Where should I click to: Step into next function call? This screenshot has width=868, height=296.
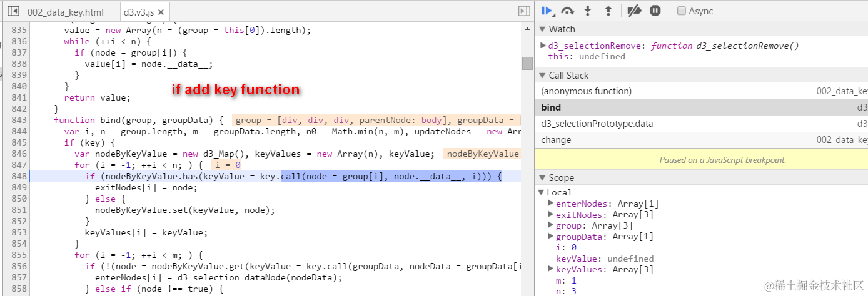(588, 11)
